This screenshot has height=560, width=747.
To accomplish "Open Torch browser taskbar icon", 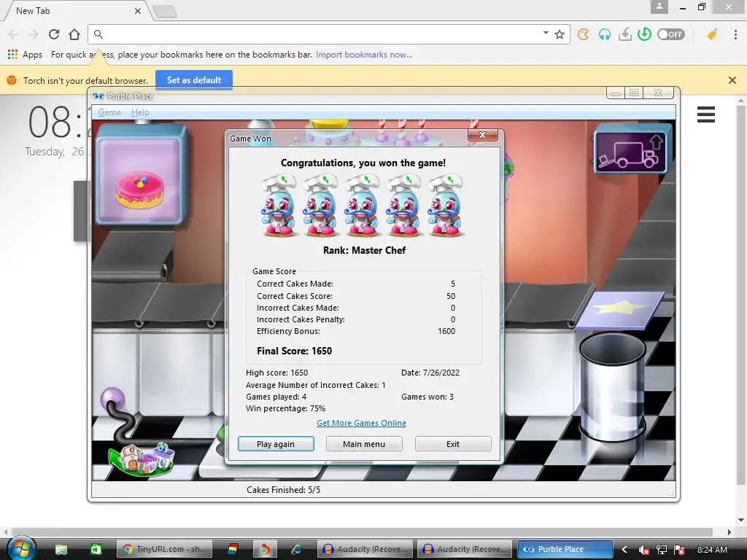I will [264, 549].
